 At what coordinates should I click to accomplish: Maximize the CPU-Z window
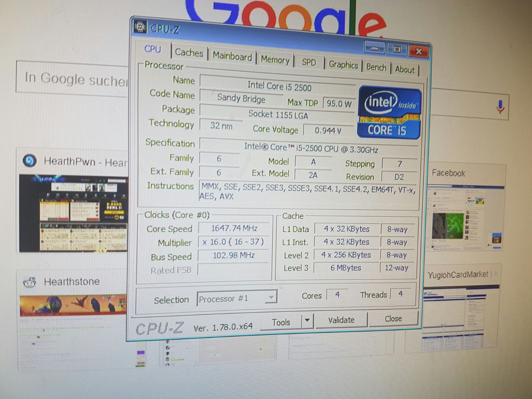pyautogui.click(x=397, y=50)
